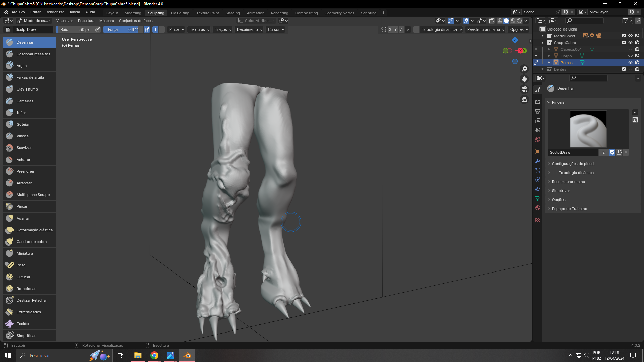Uncheck the ModelSheet collection checkbox
Viewport: 644px width, 362px height.
[624, 36]
